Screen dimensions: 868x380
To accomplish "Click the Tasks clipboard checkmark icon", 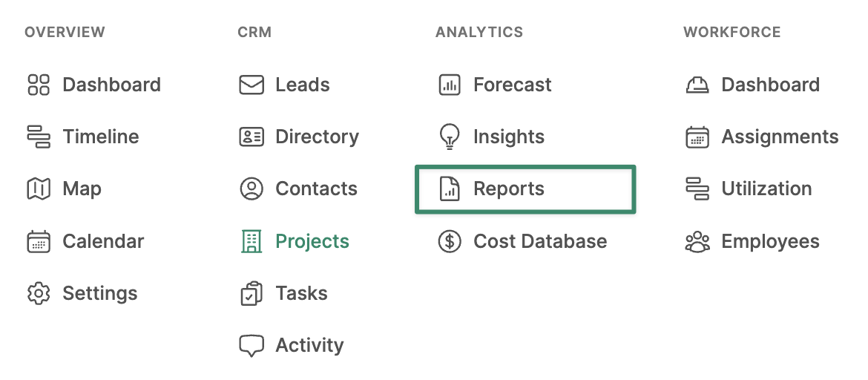I will click(251, 293).
